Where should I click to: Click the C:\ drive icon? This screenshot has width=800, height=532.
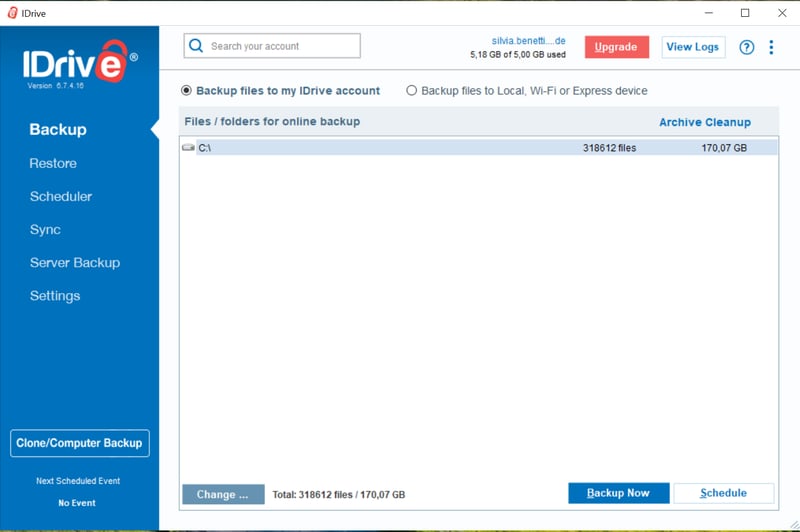coord(188,148)
